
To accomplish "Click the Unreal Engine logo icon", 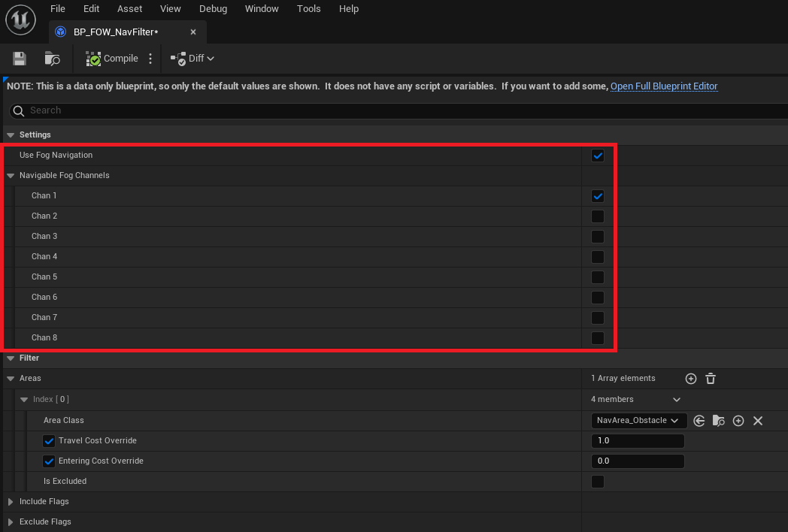I will pyautogui.click(x=20, y=20).
